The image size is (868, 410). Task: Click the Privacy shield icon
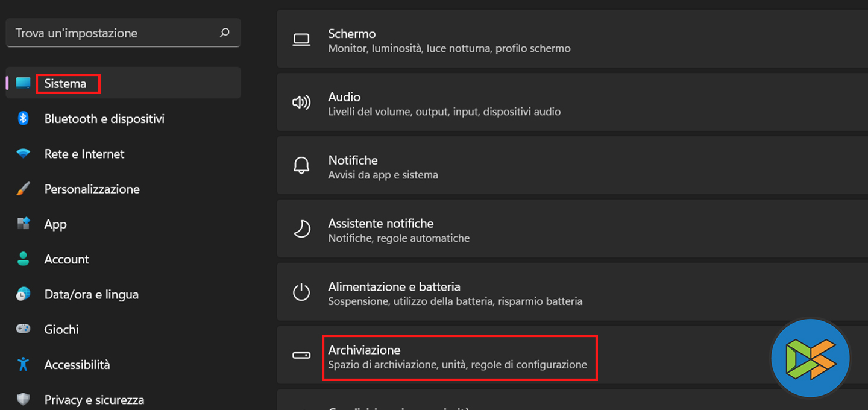24,399
